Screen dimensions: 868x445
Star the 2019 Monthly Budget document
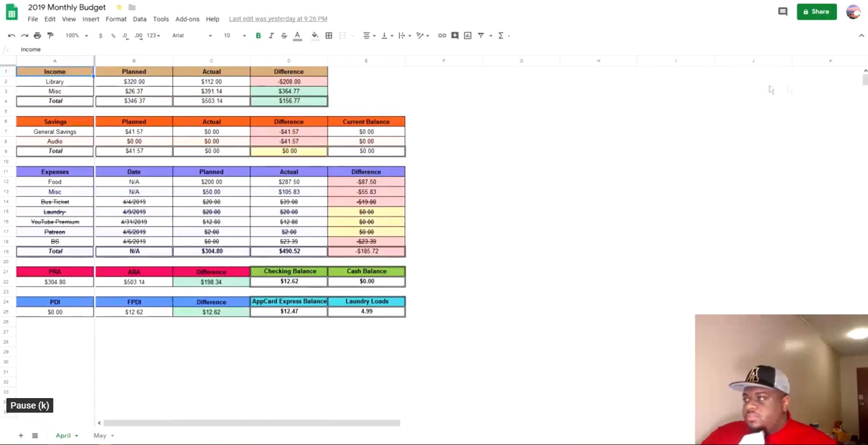119,7
